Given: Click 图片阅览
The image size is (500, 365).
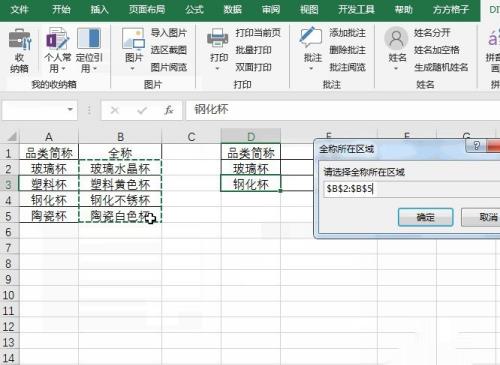Looking at the screenshot, I should pyautogui.click(x=169, y=67).
